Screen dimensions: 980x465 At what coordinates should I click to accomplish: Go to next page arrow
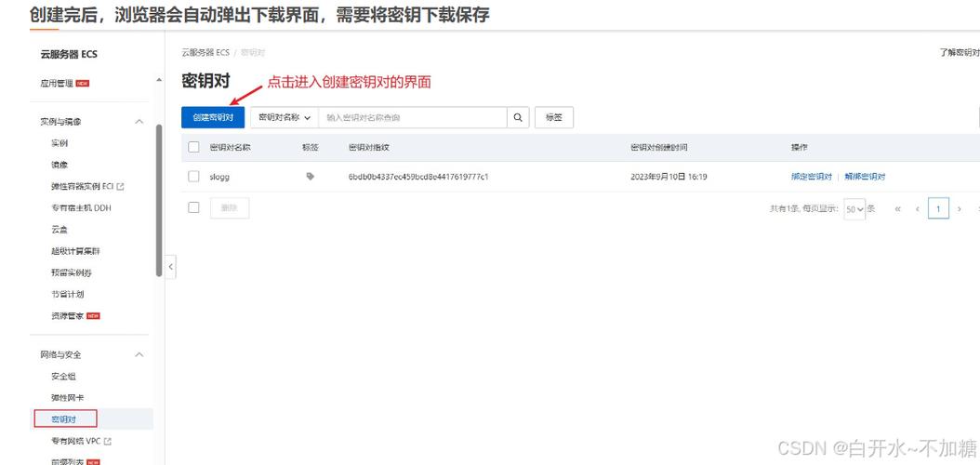pos(960,208)
